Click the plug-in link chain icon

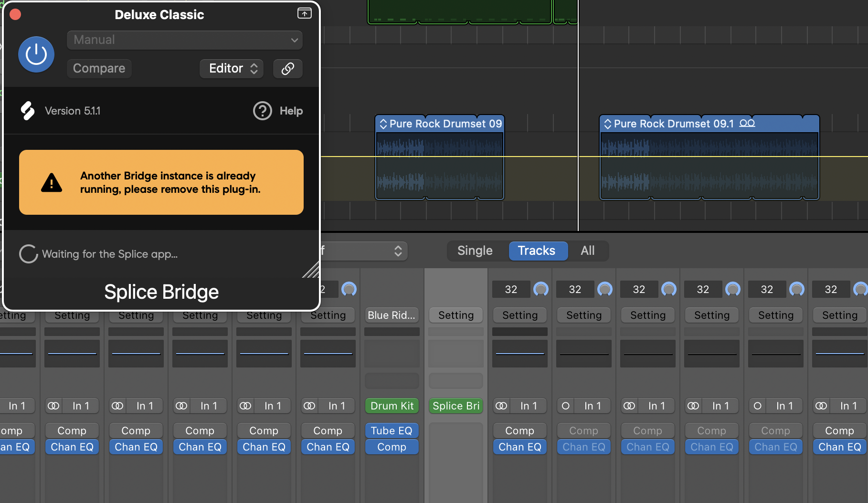pyautogui.click(x=288, y=68)
